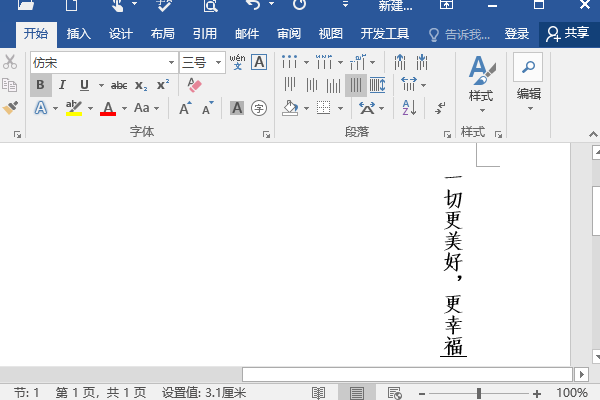Screen dimensions: 600x400
Task: Click the shading paint bucket icon
Action: 290,108
